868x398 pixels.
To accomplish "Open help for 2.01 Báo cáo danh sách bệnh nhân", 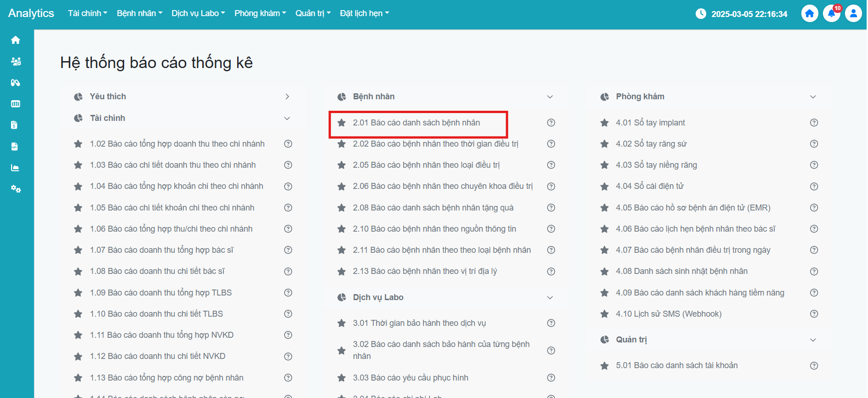I will (x=551, y=123).
